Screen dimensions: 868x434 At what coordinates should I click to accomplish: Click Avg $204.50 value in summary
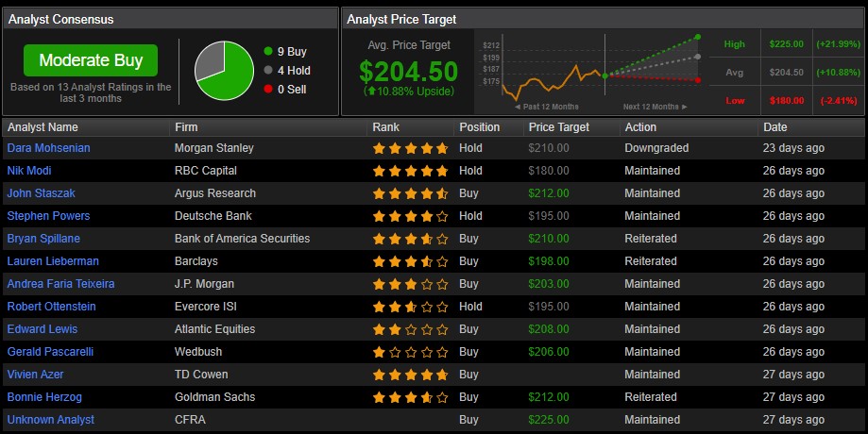[x=786, y=73]
